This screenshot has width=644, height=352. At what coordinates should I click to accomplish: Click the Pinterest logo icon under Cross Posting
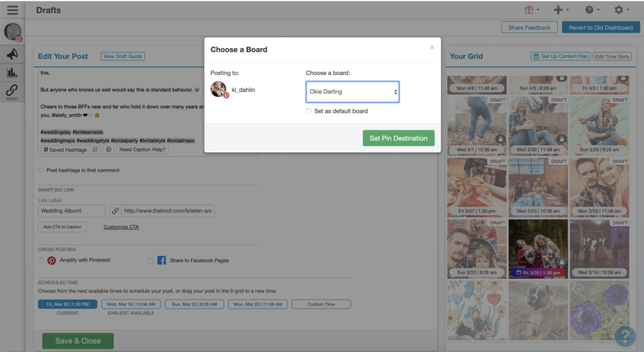click(52, 260)
